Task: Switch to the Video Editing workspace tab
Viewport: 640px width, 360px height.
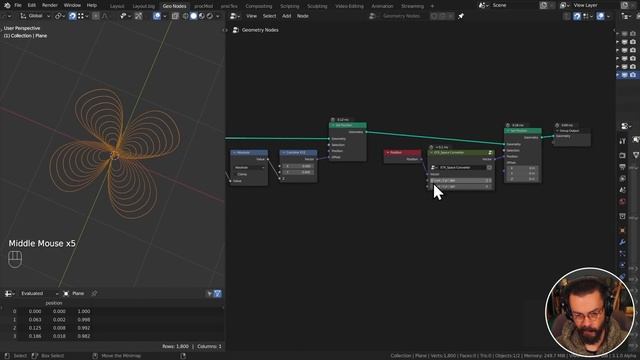Action: click(x=349, y=6)
